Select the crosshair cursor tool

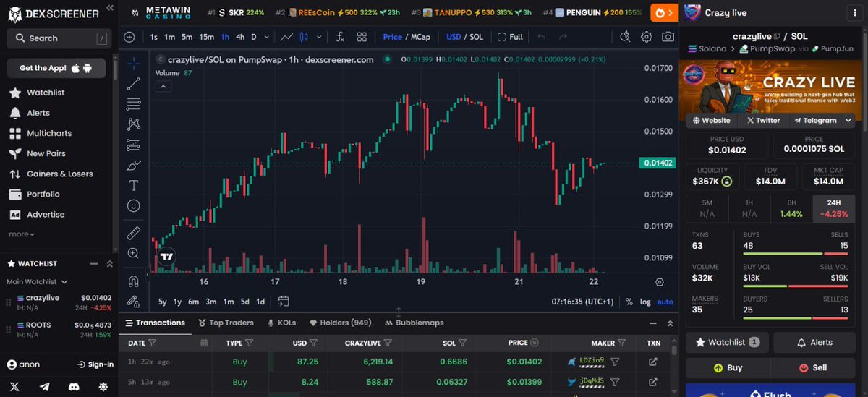click(133, 63)
